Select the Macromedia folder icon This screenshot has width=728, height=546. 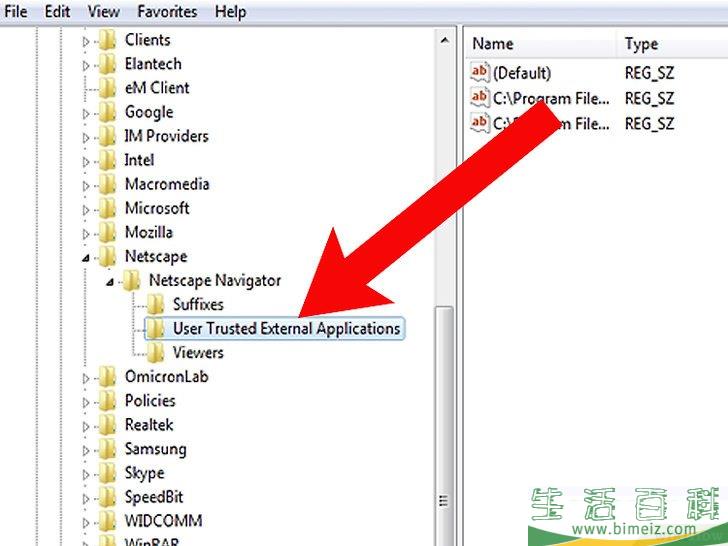(107, 184)
